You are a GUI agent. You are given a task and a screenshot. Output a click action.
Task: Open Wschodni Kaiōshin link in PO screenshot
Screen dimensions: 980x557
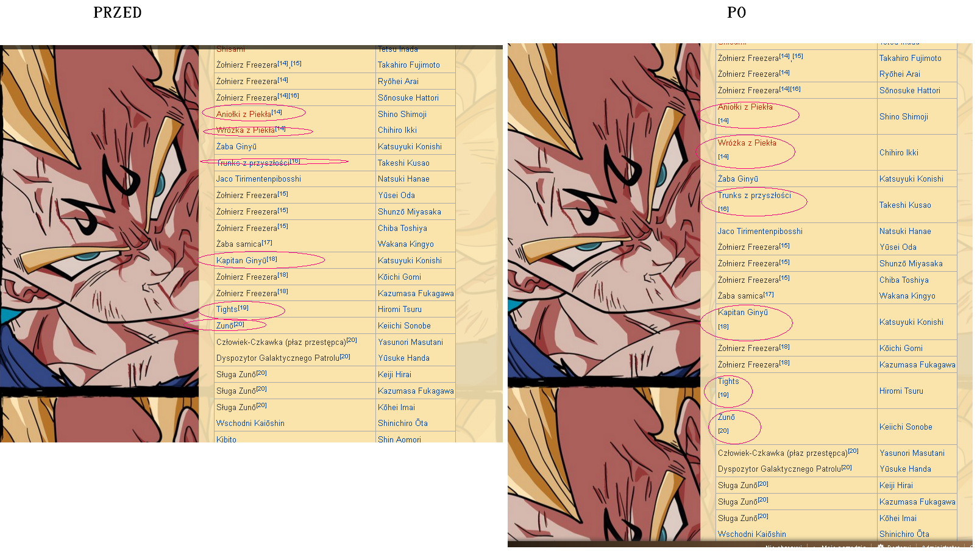[751, 534]
